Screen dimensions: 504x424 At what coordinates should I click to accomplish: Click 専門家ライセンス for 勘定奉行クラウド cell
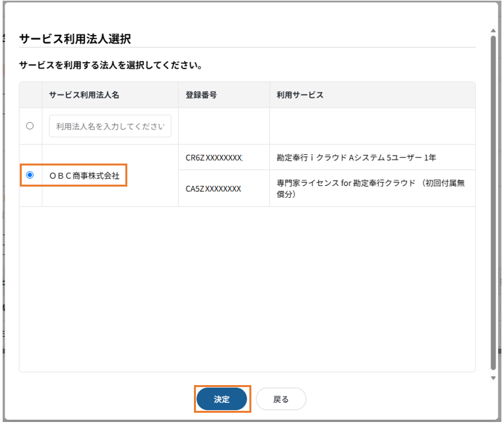371,189
